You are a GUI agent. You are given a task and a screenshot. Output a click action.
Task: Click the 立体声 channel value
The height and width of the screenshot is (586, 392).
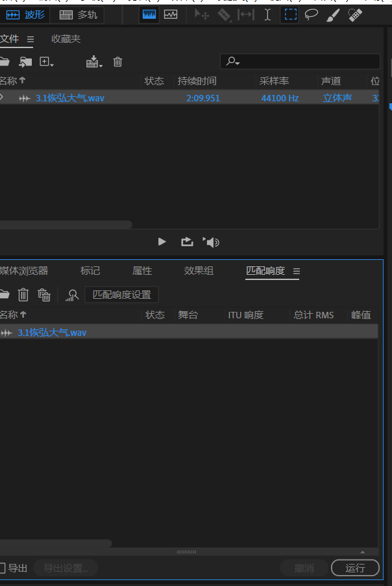[337, 98]
